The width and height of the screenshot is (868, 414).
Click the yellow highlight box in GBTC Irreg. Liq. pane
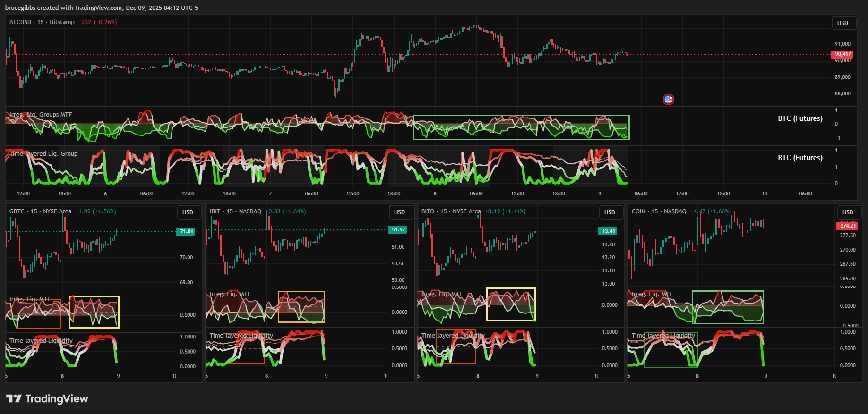pyautogui.click(x=94, y=297)
